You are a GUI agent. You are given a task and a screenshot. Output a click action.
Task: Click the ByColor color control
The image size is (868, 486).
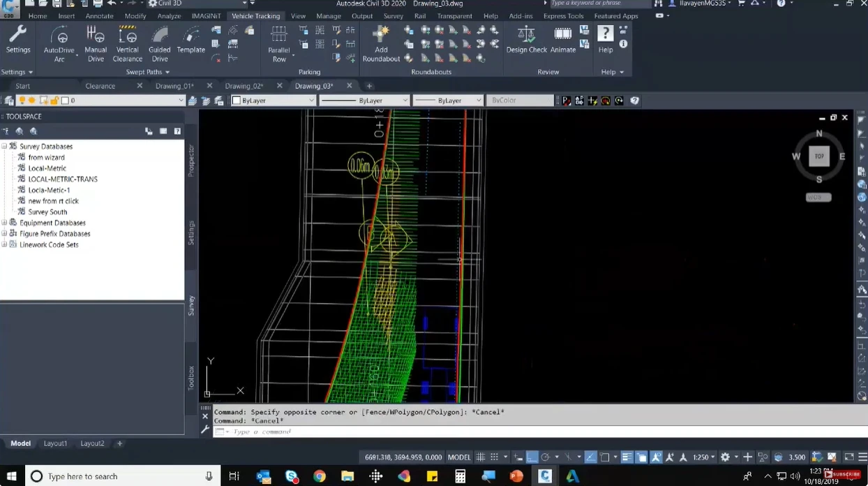(x=520, y=100)
